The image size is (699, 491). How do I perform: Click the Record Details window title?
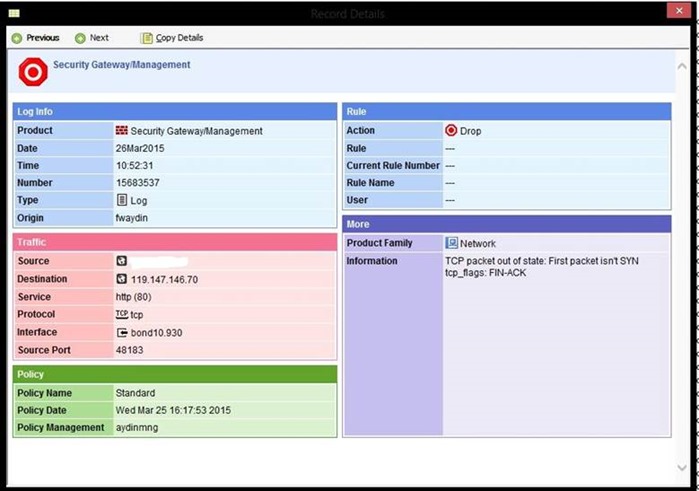click(348, 14)
